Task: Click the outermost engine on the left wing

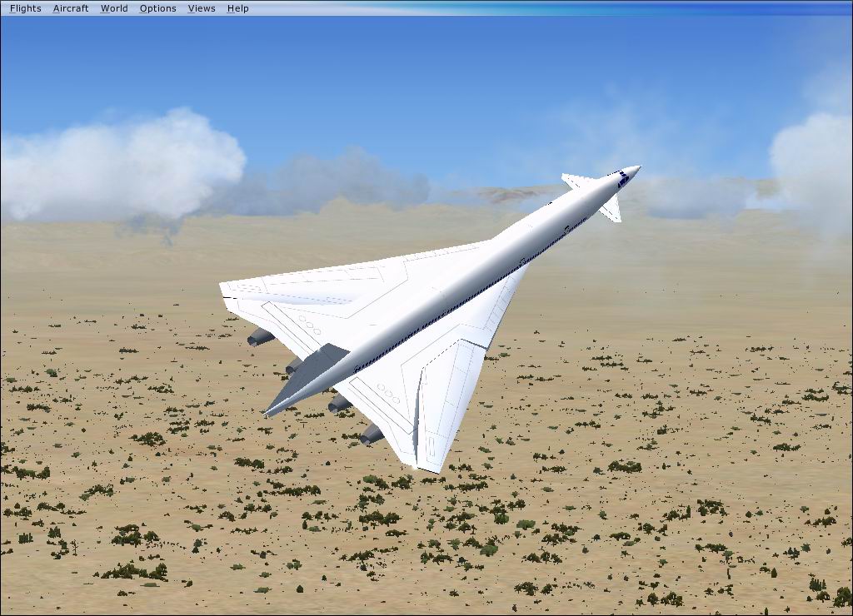Action: tap(260, 336)
